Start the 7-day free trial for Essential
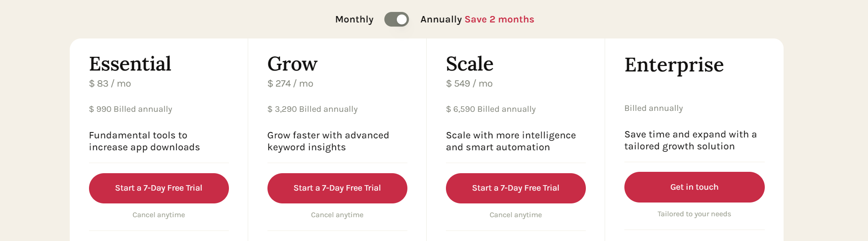Image resolution: width=868 pixels, height=241 pixels. coord(159,188)
